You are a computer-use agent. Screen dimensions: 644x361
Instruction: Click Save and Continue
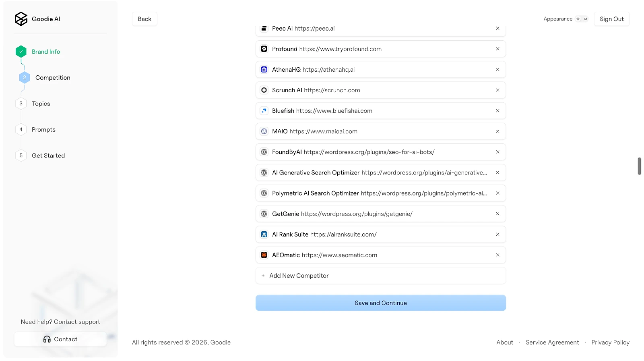click(381, 303)
